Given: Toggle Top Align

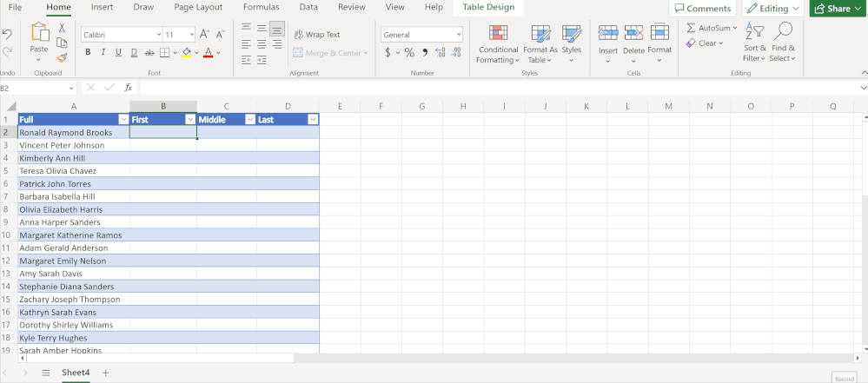Looking at the screenshot, I should 247,28.
